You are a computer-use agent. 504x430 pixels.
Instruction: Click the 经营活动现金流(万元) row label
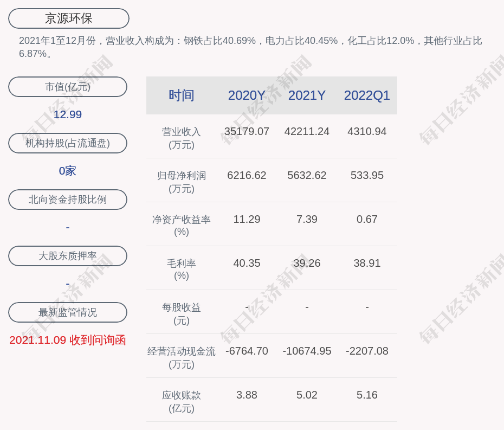(182, 358)
